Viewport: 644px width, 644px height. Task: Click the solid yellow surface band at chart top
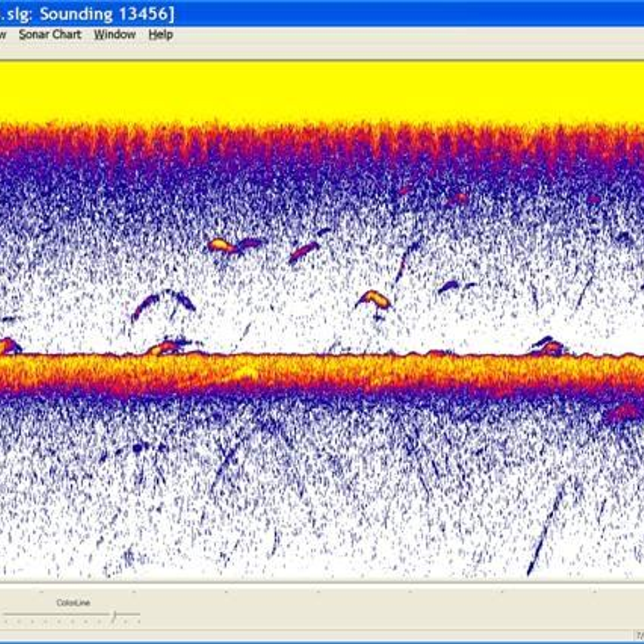coord(322,91)
